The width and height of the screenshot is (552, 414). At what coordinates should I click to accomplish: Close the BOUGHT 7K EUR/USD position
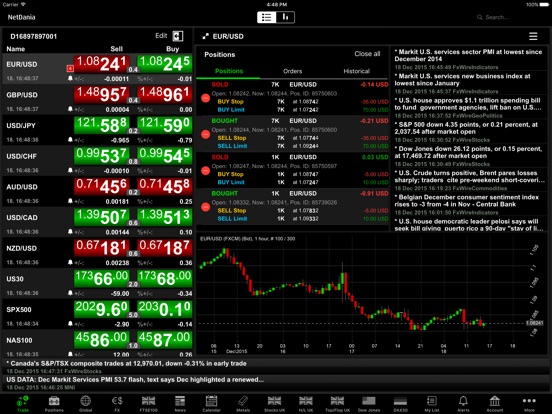click(206, 134)
